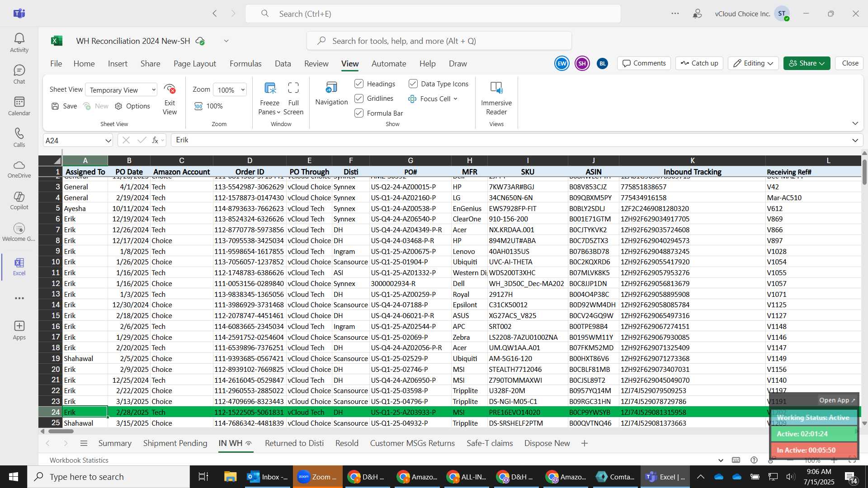Open the Share dropdown button
868x488 pixels.
coord(807,63)
